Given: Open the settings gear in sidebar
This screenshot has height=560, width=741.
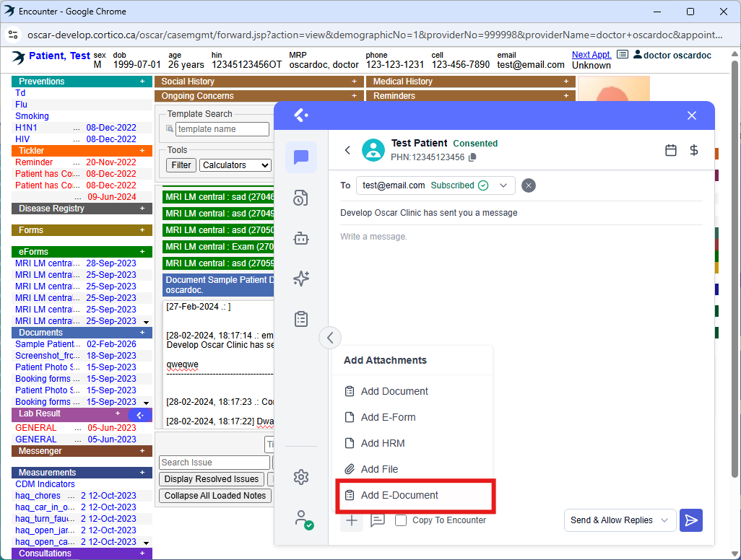Looking at the screenshot, I should 301,477.
